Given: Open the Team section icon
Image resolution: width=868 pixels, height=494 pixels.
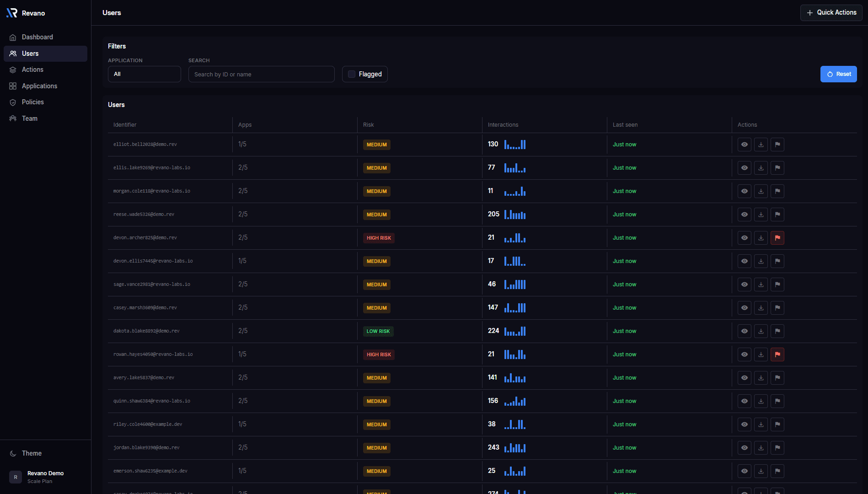Looking at the screenshot, I should 13,118.
